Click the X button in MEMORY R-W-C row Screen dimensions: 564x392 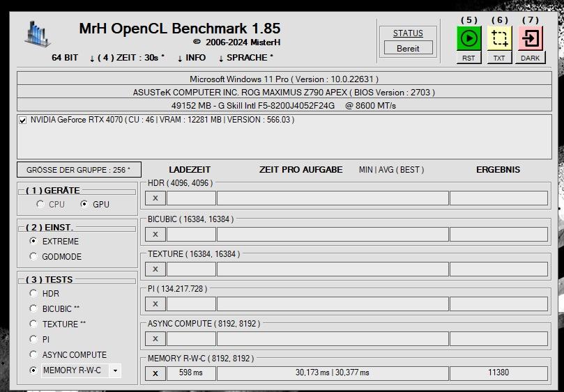[x=155, y=373]
